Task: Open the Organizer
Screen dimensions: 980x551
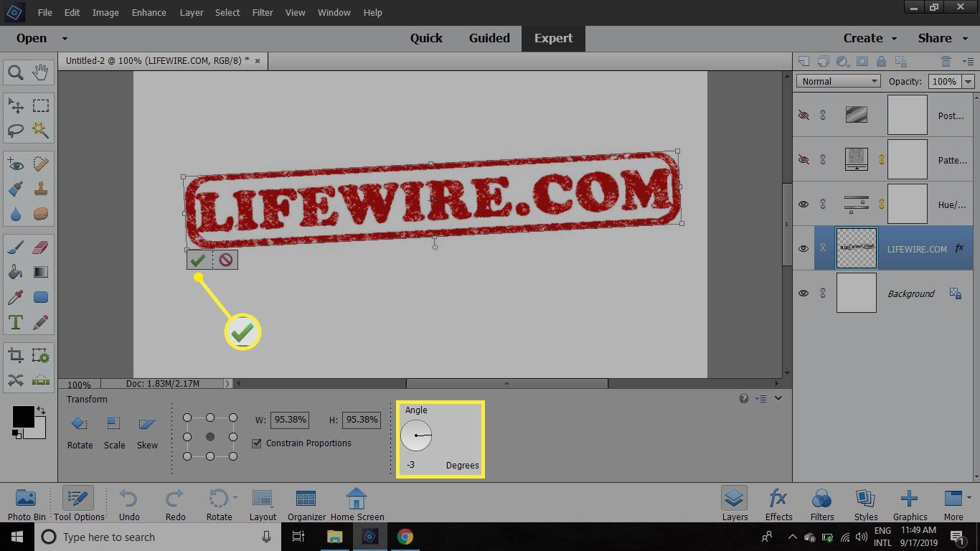Action: (306, 504)
